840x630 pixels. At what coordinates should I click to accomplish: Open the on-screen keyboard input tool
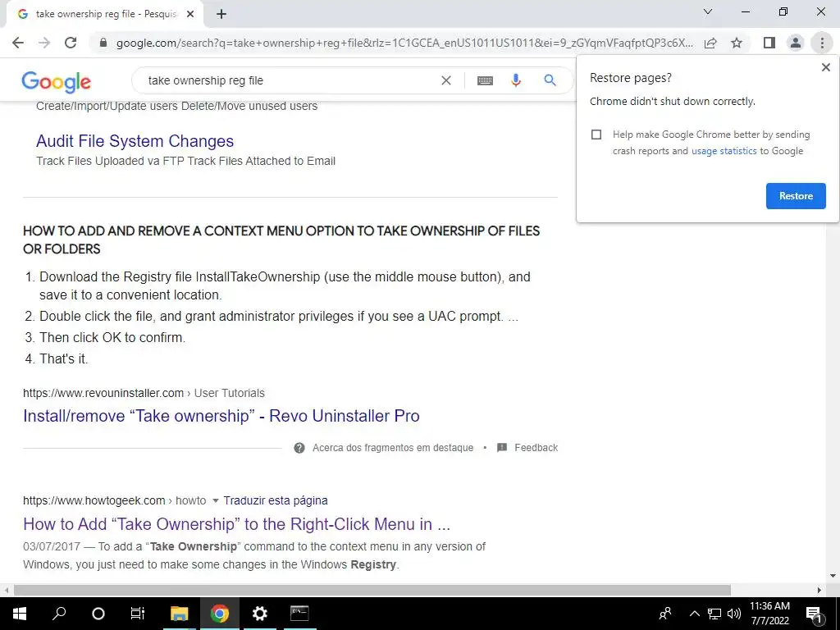pos(485,81)
